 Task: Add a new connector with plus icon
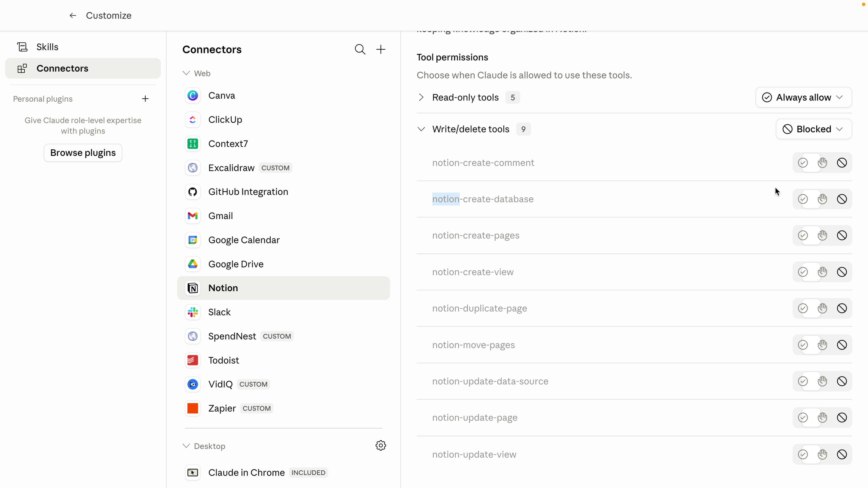point(381,50)
